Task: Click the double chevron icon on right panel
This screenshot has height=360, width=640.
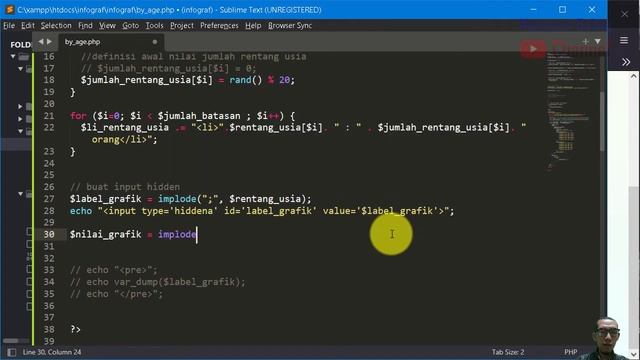Action: pos(626,62)
